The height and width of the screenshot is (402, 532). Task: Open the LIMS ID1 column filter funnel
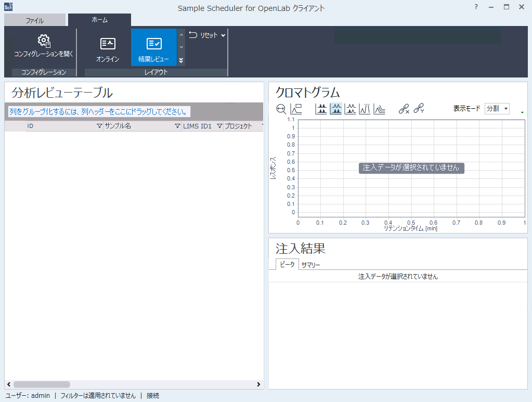219,126
